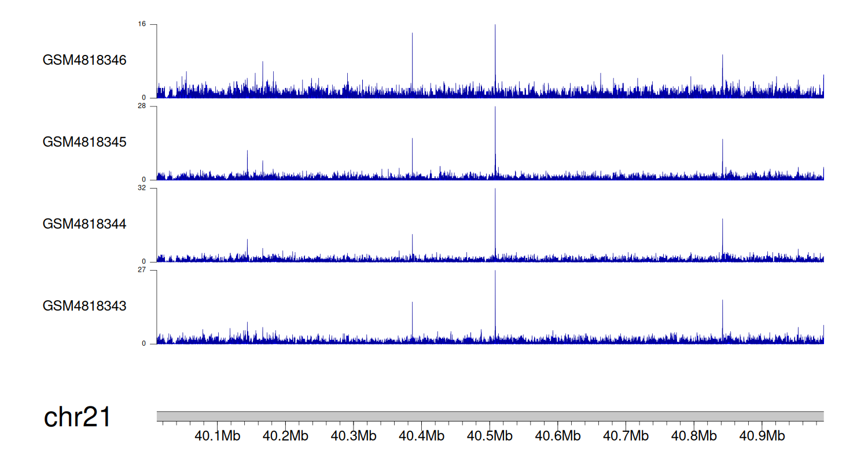Click the 40.5Mb axis label
Screen dimensions: 868x451
(x=490, y=435)
